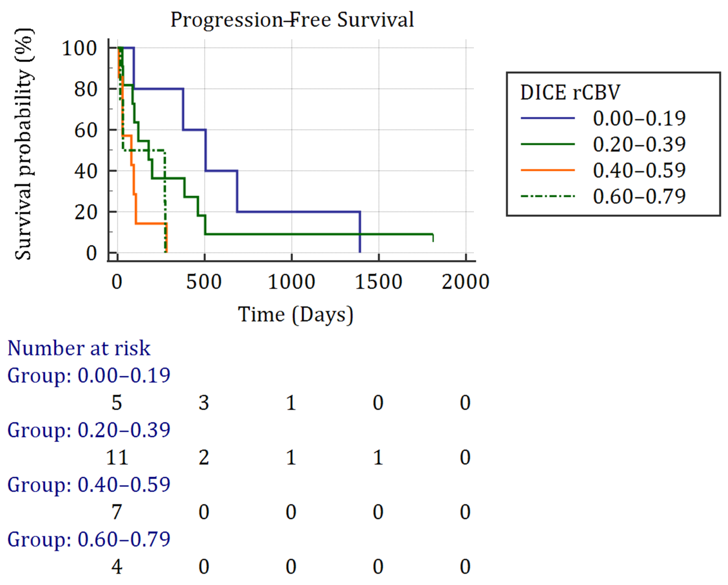Select the 'Group: 0.20–0.39' risk table label
Image resolution: width=728 pixels, height=585 pixels.
click(89, 430)
